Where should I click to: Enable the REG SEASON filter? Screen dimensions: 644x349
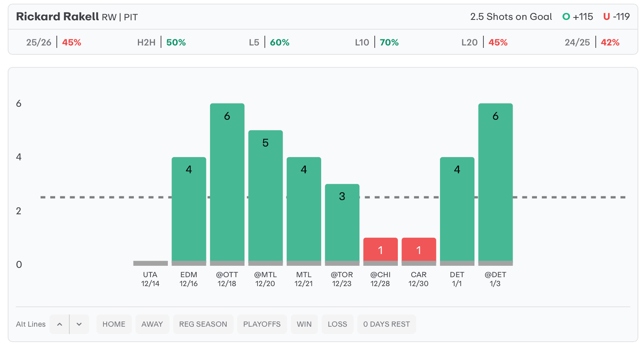click(x=203, y=324)
